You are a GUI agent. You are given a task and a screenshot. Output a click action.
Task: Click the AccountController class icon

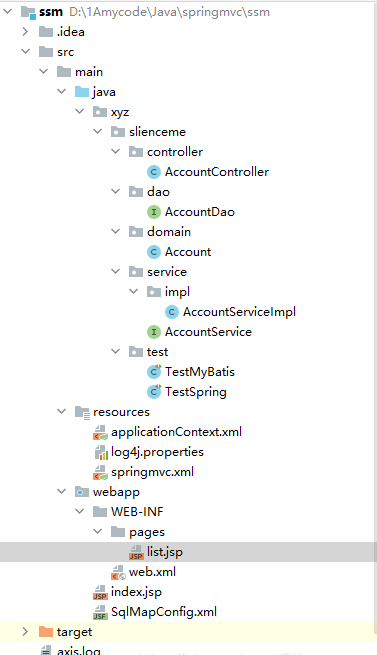[154, 172]
